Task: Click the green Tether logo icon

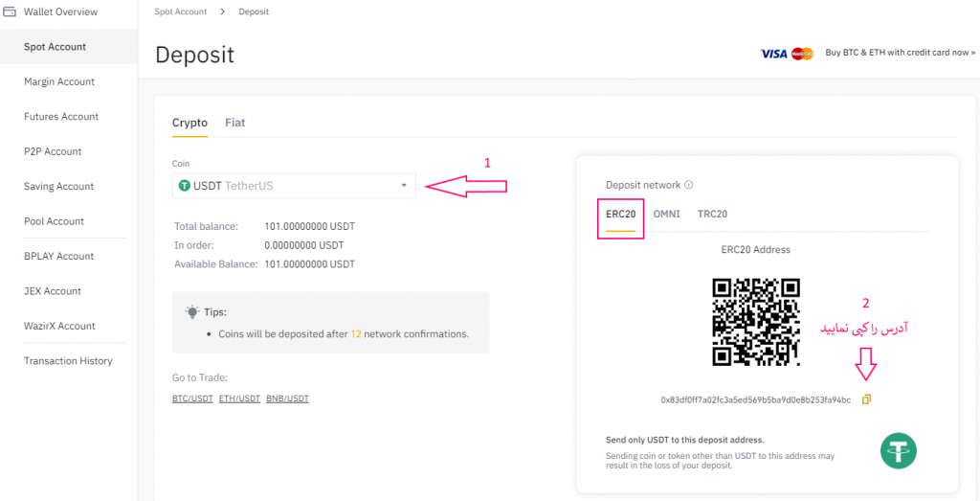Action: point(899,450)
